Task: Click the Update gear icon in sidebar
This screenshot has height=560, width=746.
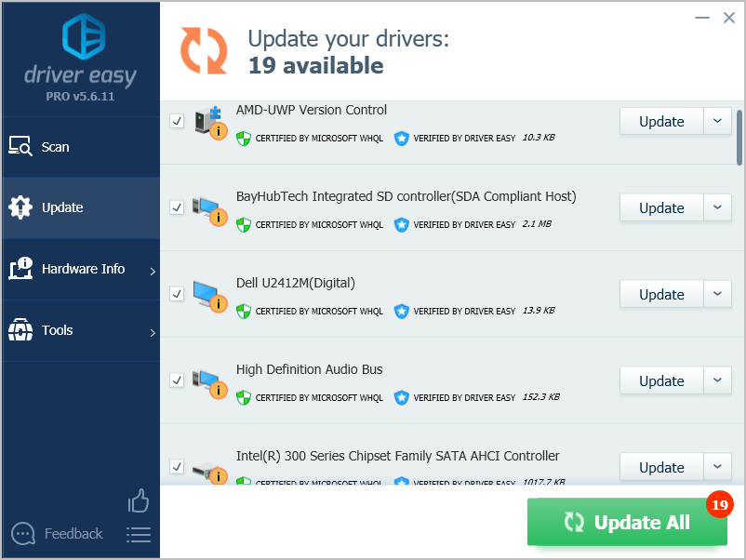Action: point(20,207)
